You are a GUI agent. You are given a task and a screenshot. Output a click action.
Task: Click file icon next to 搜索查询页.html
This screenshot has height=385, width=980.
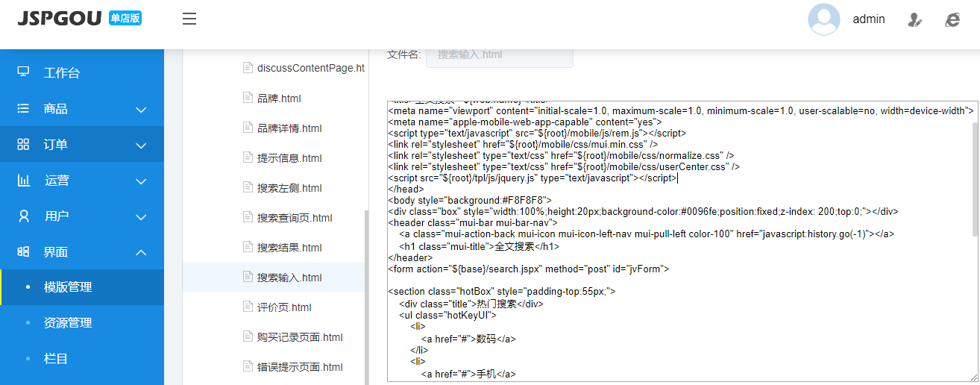pos(248,217)
